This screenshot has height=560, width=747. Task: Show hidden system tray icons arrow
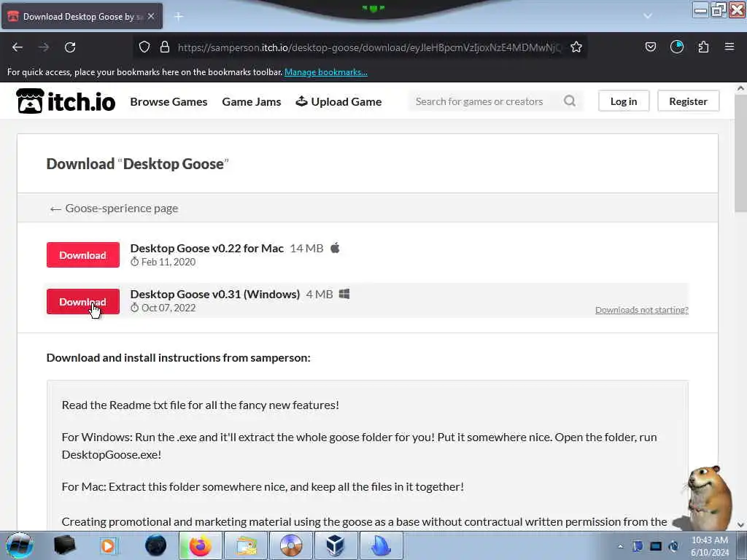(620, 546)
